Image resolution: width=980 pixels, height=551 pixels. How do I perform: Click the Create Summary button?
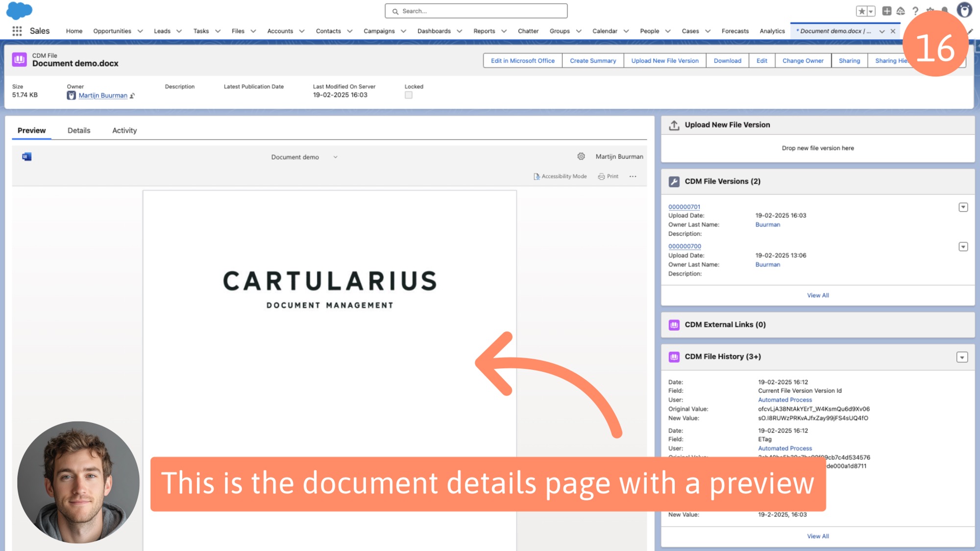pyautogui.click(x=593, y=61)
